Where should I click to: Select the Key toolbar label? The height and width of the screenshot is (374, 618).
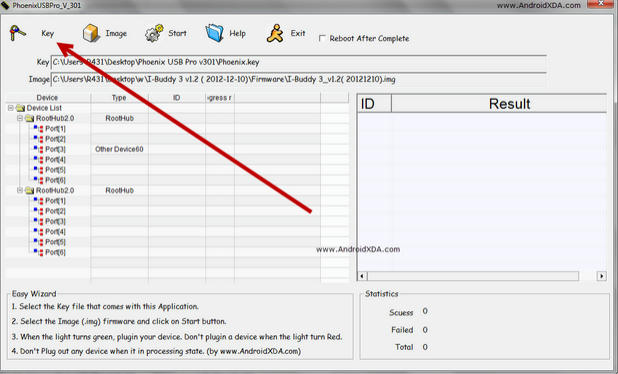coord(47,33)
